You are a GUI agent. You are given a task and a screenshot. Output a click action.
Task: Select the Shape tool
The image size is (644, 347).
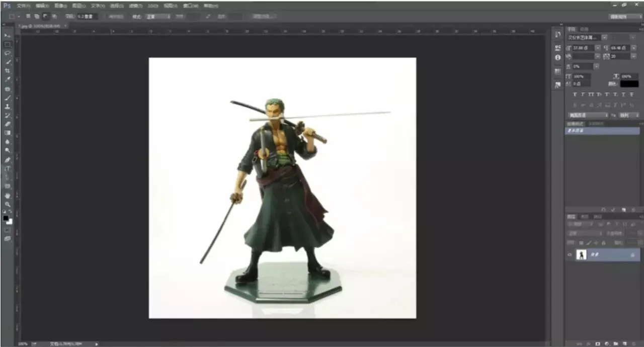coord(8,186)
